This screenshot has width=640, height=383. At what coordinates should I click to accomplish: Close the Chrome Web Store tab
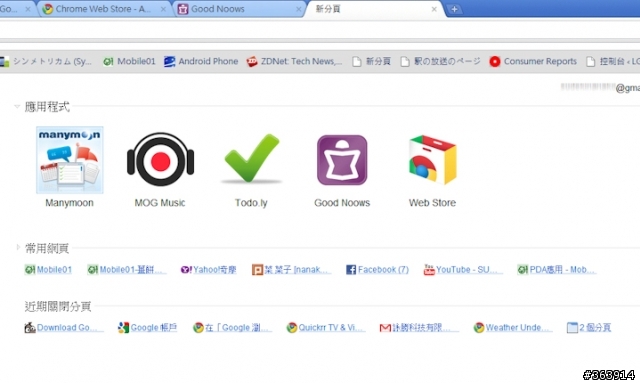pyautogui.click(x=163, y=9)
